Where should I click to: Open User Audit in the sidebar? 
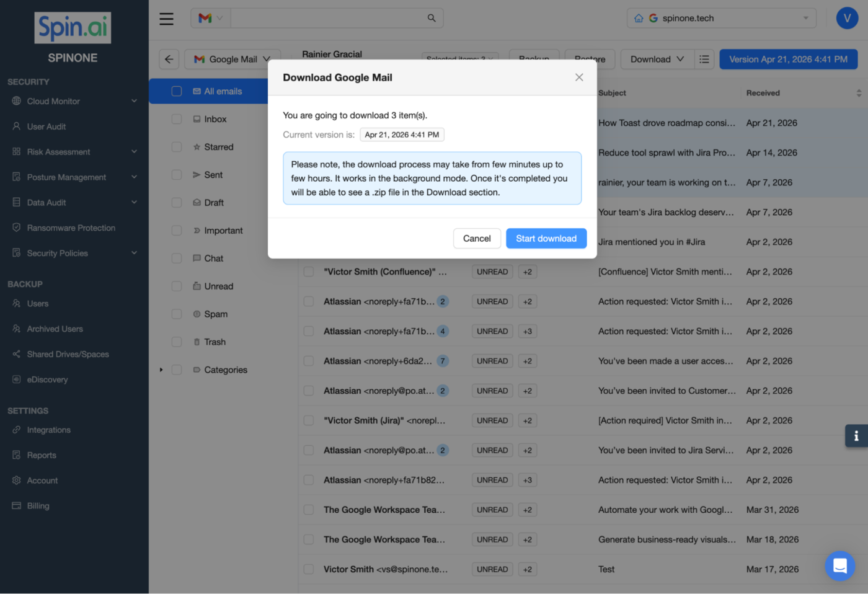(x=46, y=126)
